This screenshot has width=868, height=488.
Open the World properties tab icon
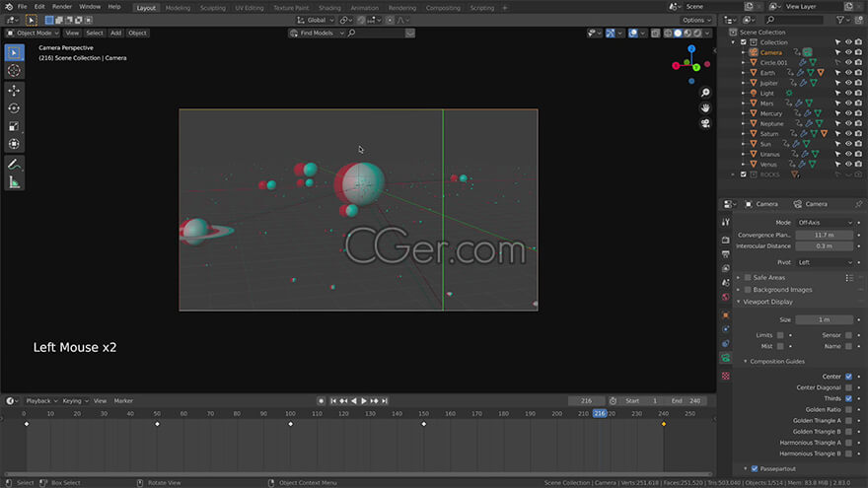pyautogui.click(x=726, y=297)
